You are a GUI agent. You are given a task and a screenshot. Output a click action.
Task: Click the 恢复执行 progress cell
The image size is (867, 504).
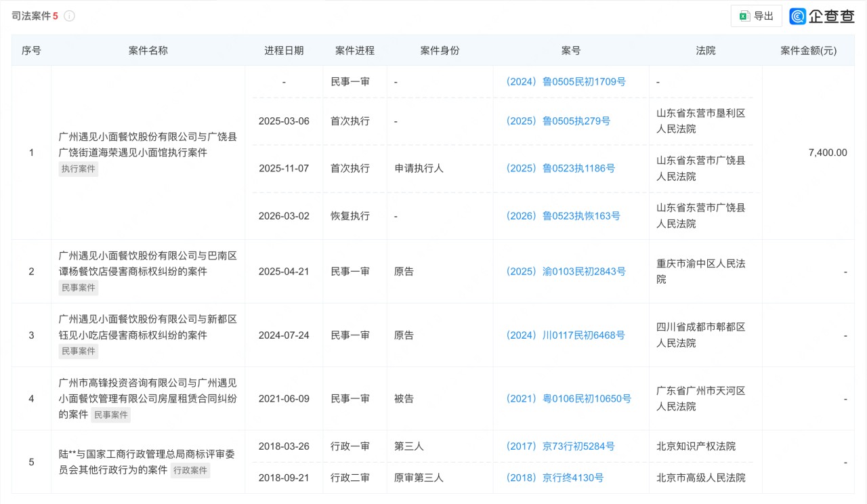pyautogui.click(x=350, y=215)
